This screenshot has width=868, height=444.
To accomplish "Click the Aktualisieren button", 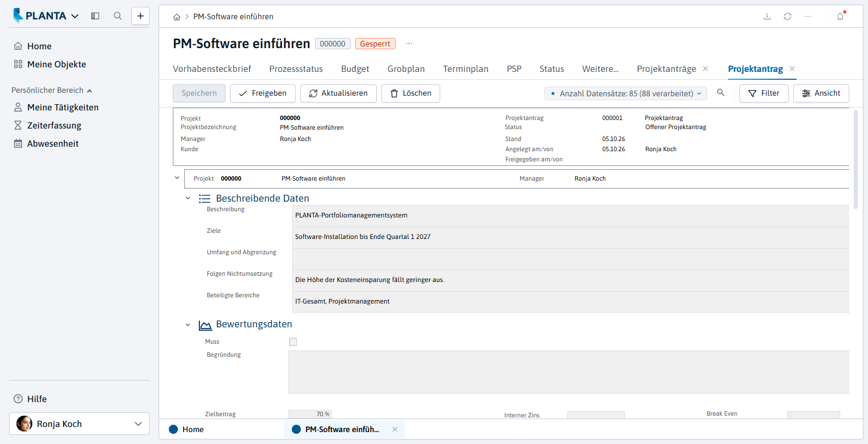I will coord(338,93).
